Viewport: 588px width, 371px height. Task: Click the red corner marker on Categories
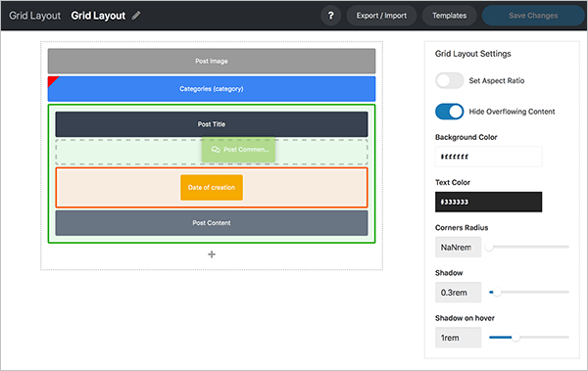[52, 80]
